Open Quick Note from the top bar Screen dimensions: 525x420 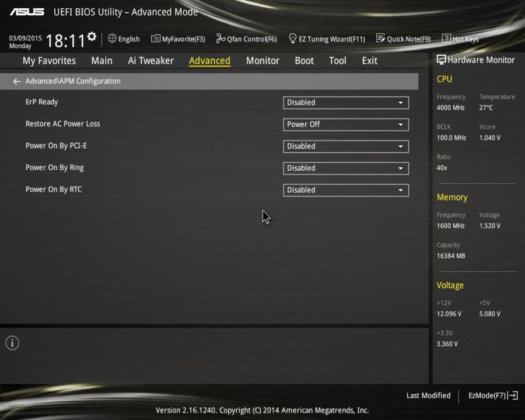point(404,38)
